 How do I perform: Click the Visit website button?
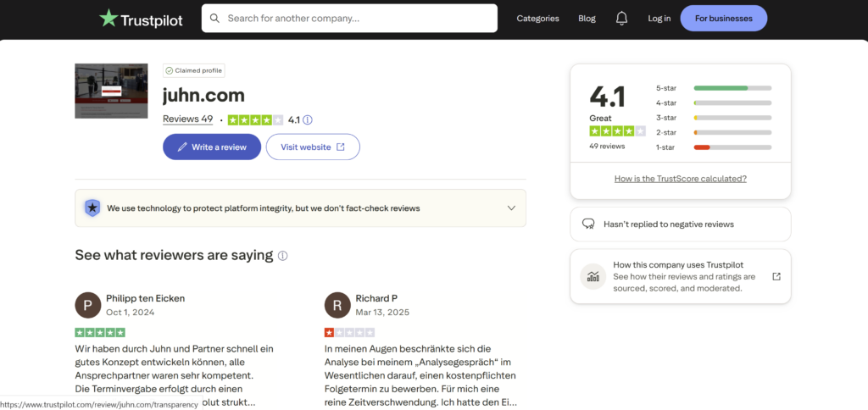click(313, 147)
